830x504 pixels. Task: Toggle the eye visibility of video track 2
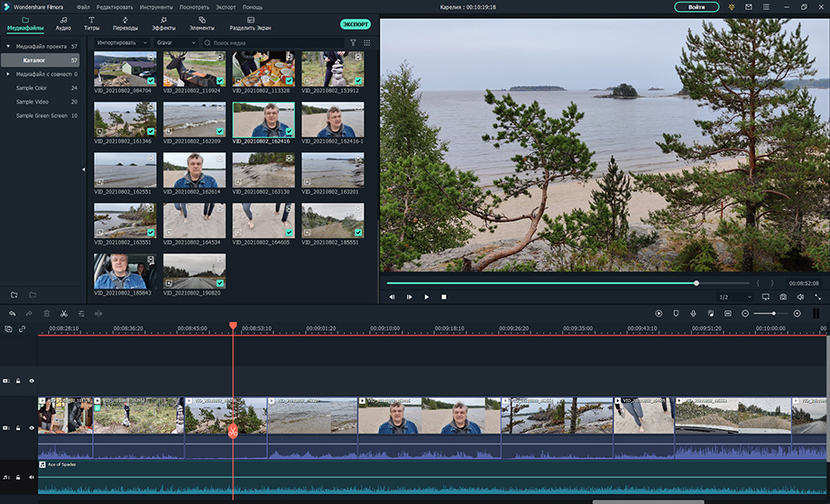(x=32, y=380)
